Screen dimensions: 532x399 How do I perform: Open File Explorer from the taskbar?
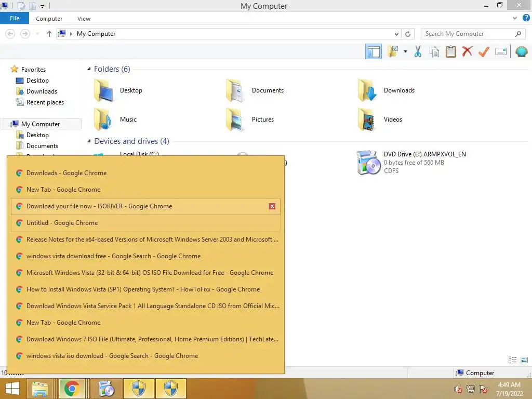pos(39,389)
